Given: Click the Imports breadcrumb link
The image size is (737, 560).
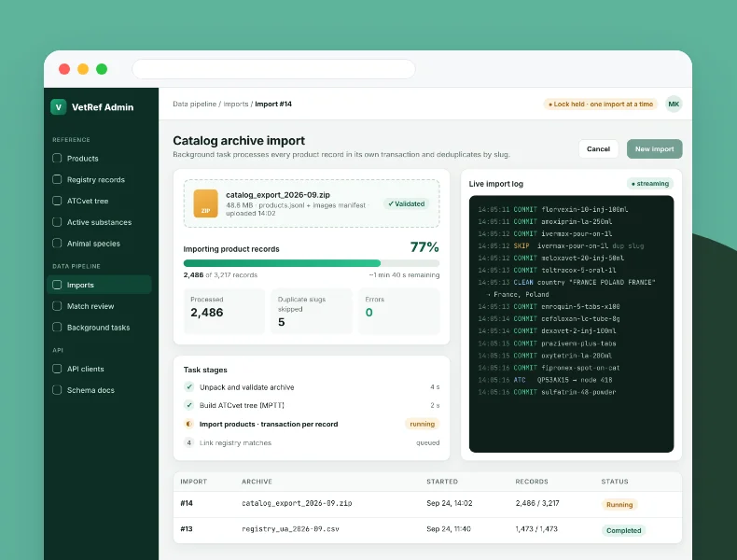Looking at the screenshot, I should coord(236,104).
